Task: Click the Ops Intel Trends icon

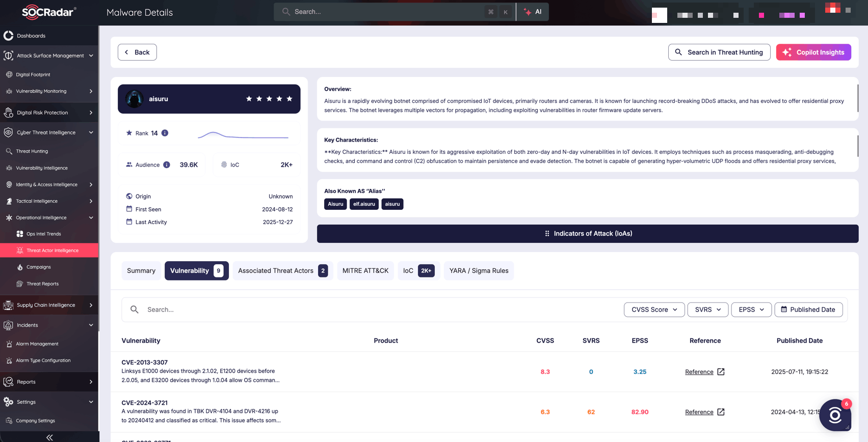Action: [x=20, y=234]
